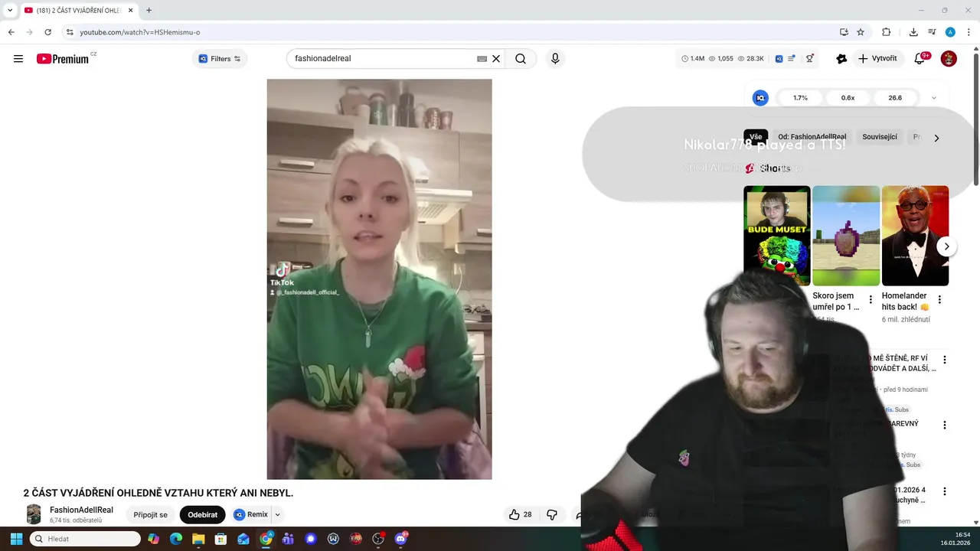Expand the Remix dropdown arrow
This screenshot has height=551, width=980.
click(x=278, y=515)
